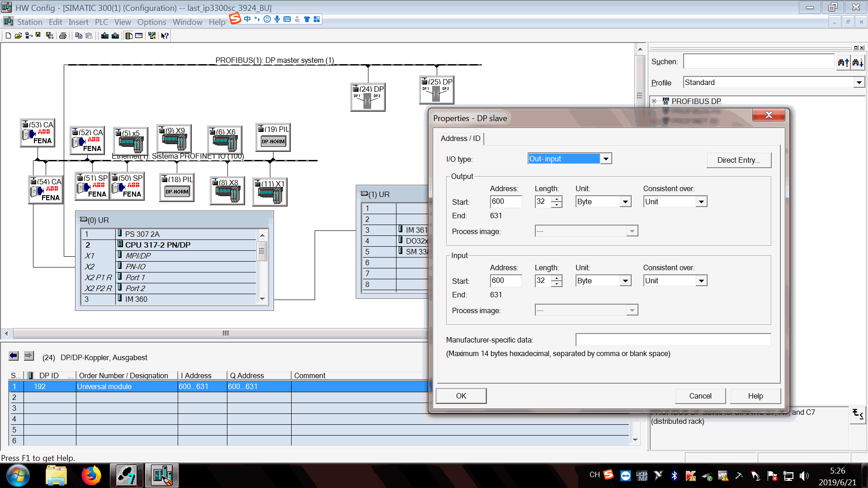This screenshot has height=488, width=868.
Task: Click search downward binoculars icon
Action: pos(858,62)
